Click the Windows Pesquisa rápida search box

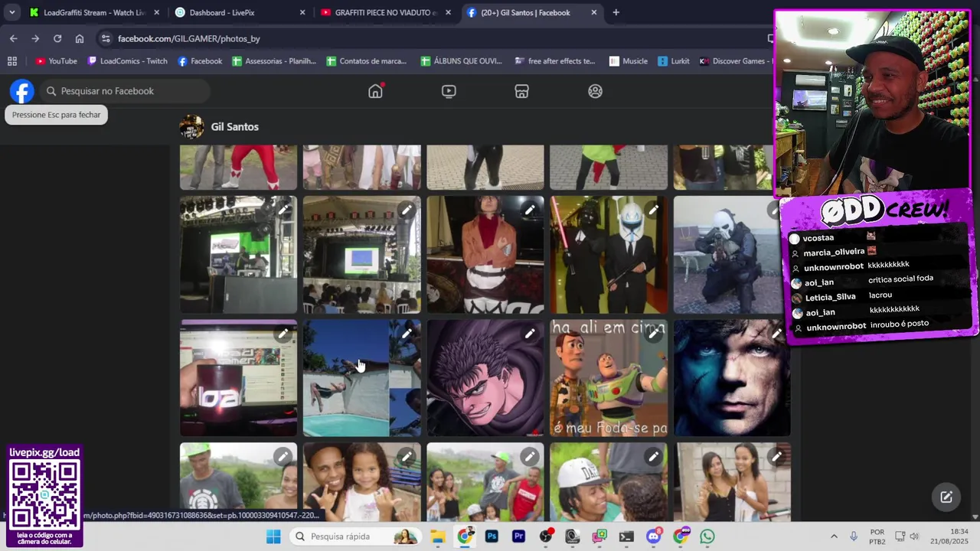pos(356,536)
